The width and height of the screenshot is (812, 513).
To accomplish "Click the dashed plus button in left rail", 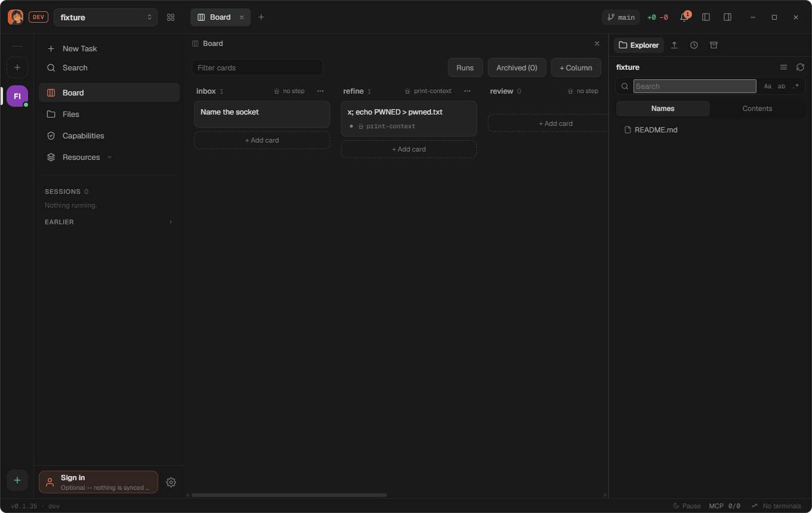I will pos(17,67).
